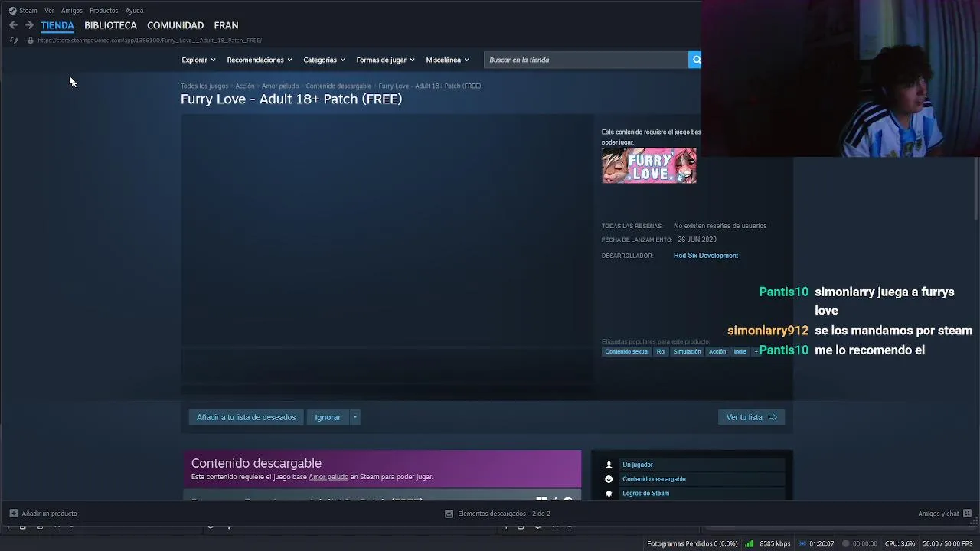Click the Simulación tag

click(687, 352)
